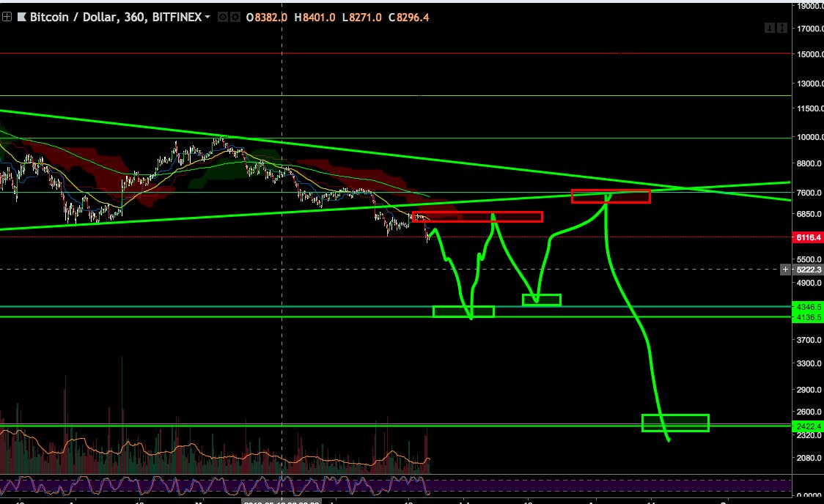Screen dimensions: 824x504
Task: Click the green 4136.5 price label
Action: [808, 317]
